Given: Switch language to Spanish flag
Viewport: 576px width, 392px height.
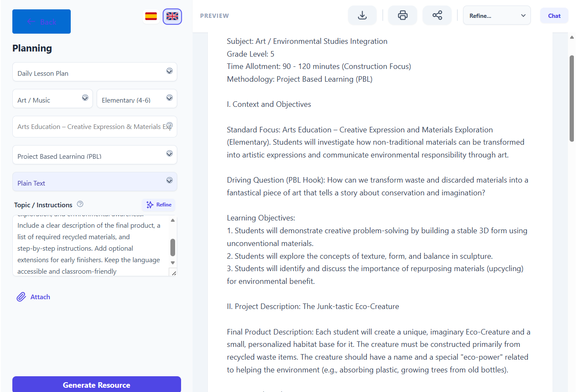Looking at the screenshot, I should coord(151,17).
